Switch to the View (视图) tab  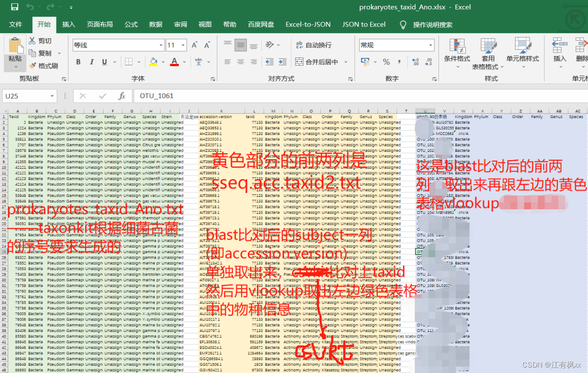[205, 24]
